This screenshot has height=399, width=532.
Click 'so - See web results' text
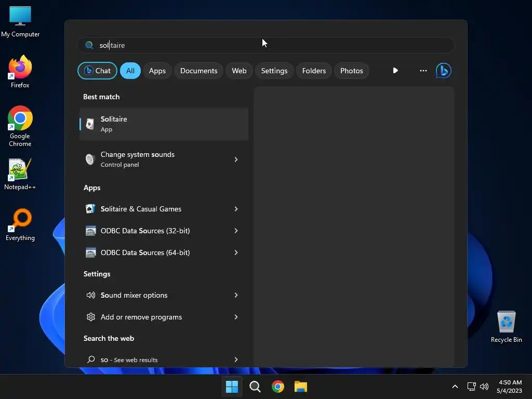coord(129,360)
